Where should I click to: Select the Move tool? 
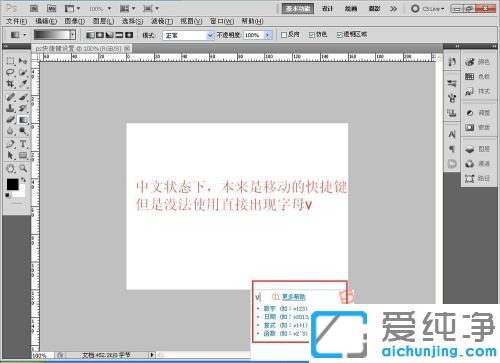[23, 61]
